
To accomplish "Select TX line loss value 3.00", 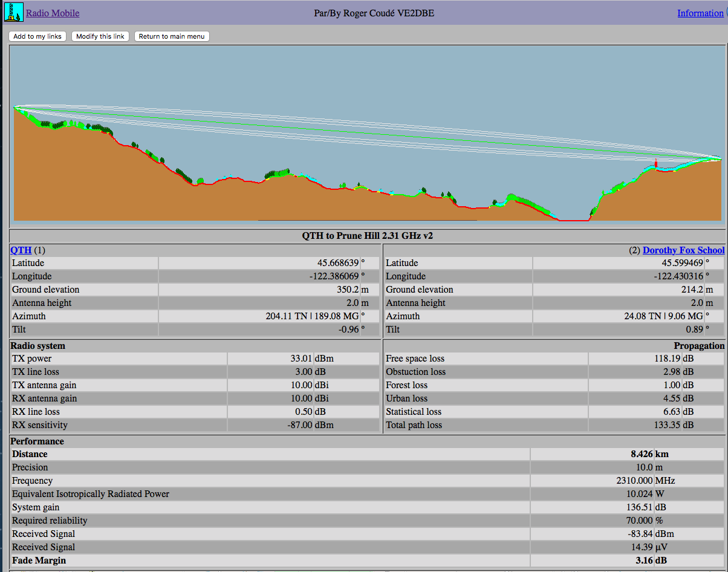I will coord(303,372).
